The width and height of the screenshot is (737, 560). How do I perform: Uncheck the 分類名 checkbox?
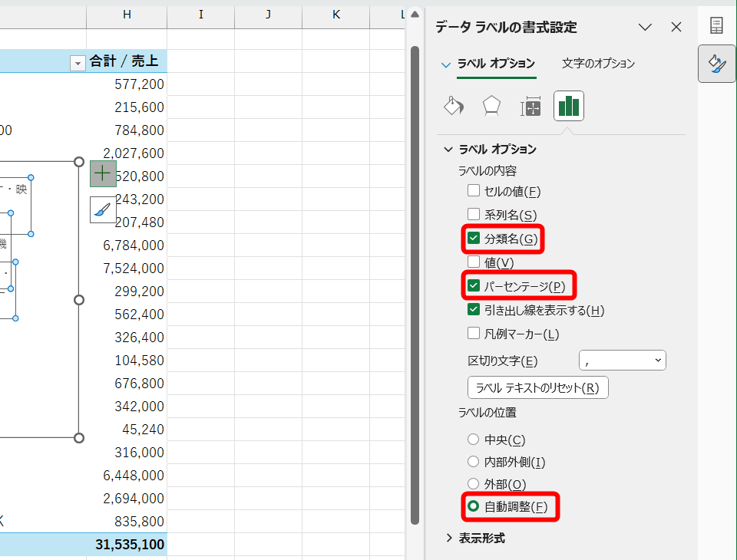click(473, 239)
